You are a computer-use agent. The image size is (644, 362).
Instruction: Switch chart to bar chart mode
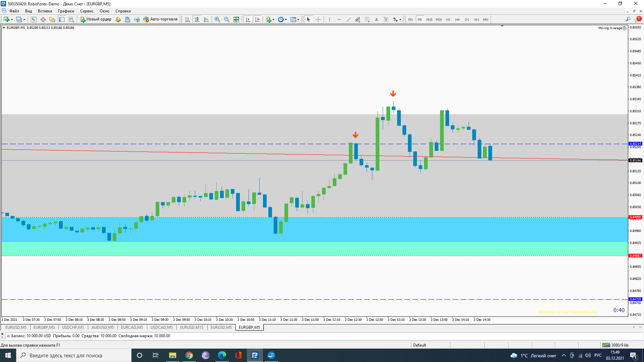click(187, 19)
